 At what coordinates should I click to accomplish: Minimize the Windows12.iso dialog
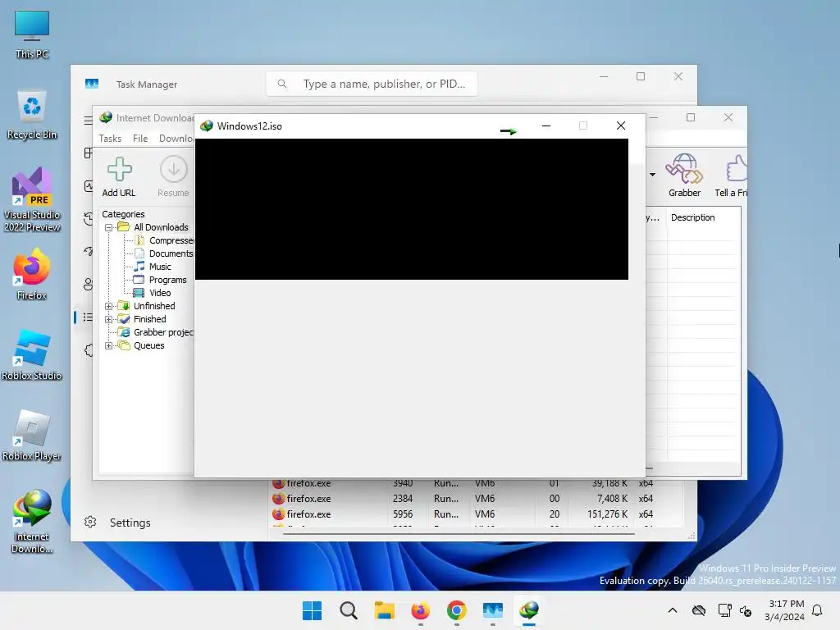coord(546,126)
